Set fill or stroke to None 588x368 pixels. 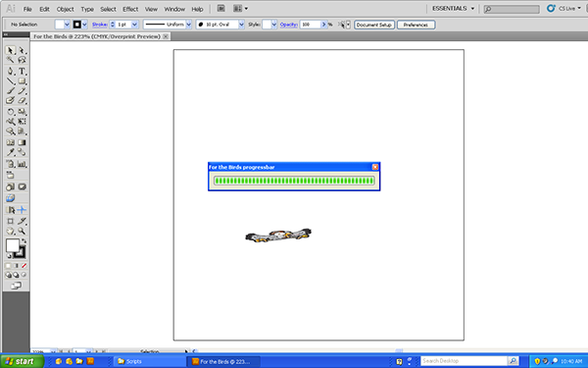(24, 266)
